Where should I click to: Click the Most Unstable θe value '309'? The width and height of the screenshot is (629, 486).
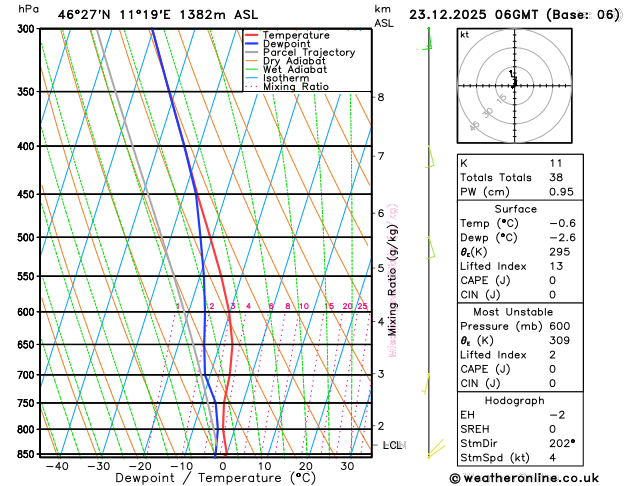tap(560, 340)
